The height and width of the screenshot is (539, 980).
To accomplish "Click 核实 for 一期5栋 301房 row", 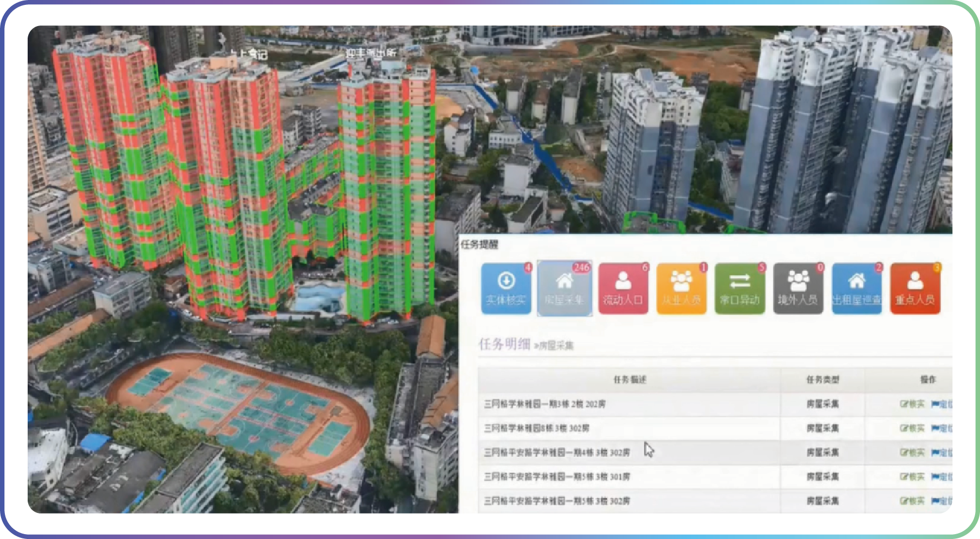I will tap(912, 477).
